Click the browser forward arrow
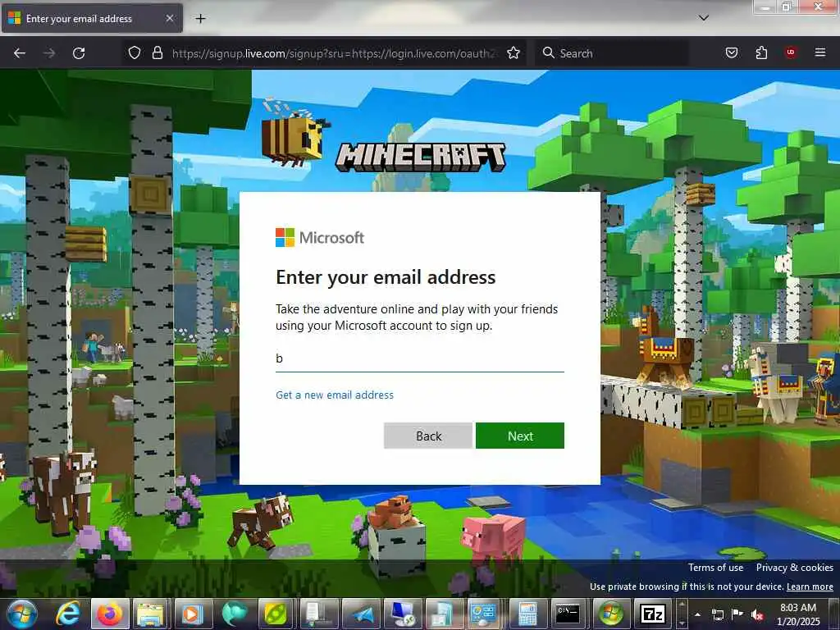Viewport: 840px width, 630px height. [x=48, y=53]
